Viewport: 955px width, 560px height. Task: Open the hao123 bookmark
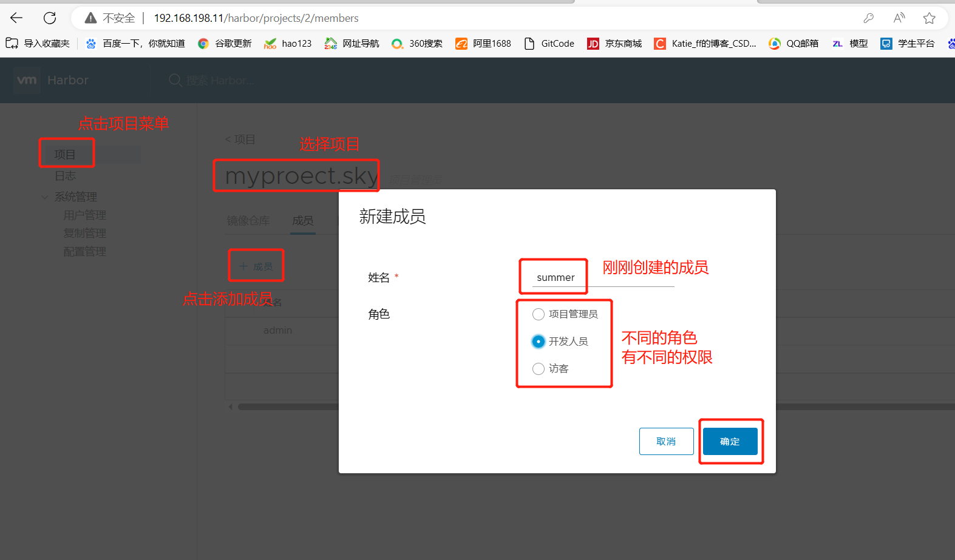(x=288, y=43)
